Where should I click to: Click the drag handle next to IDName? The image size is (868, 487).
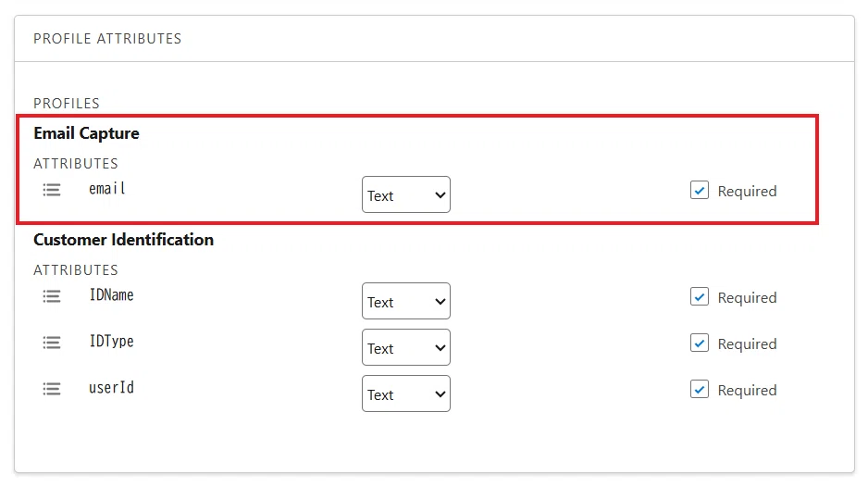coord(52,296)
